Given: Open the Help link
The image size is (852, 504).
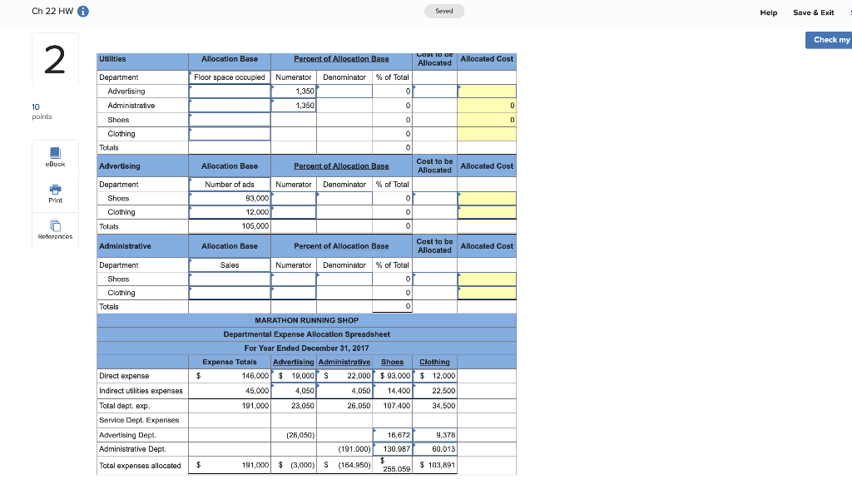Looking at the screenshot, I should tap(768, 12).
